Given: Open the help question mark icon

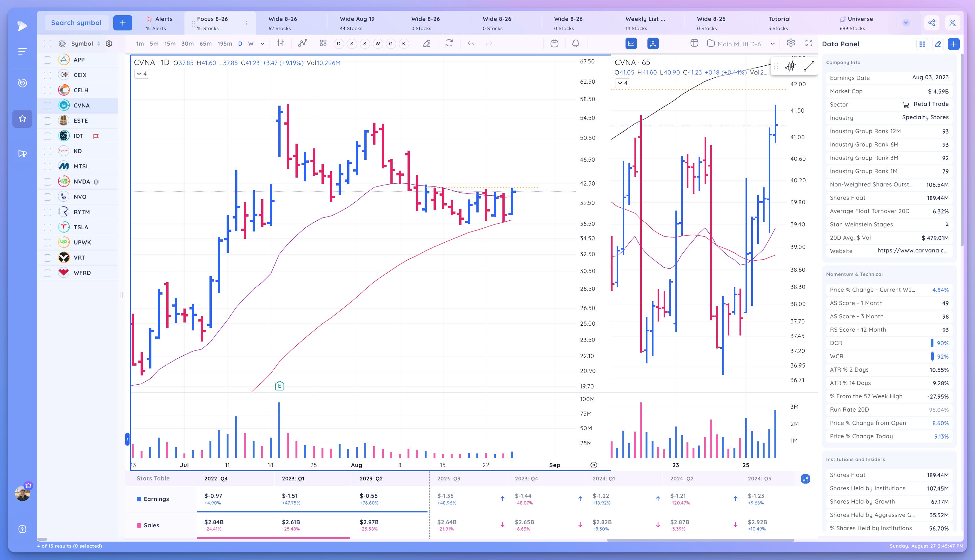Looking at the screenshot, I should (x=22, y=529).
